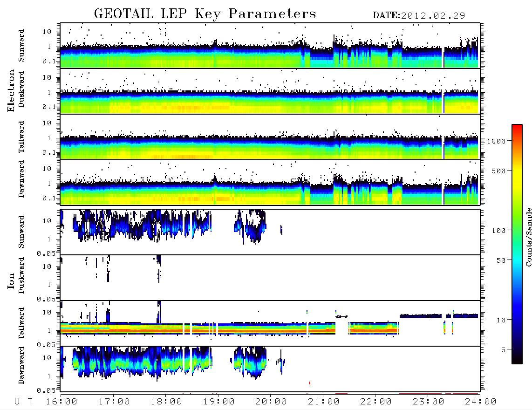Image resolution: width=532 pixels, height=410 pixels.
Task: Click the Ion 'Duskward' axis label
Action: point(21,275)
